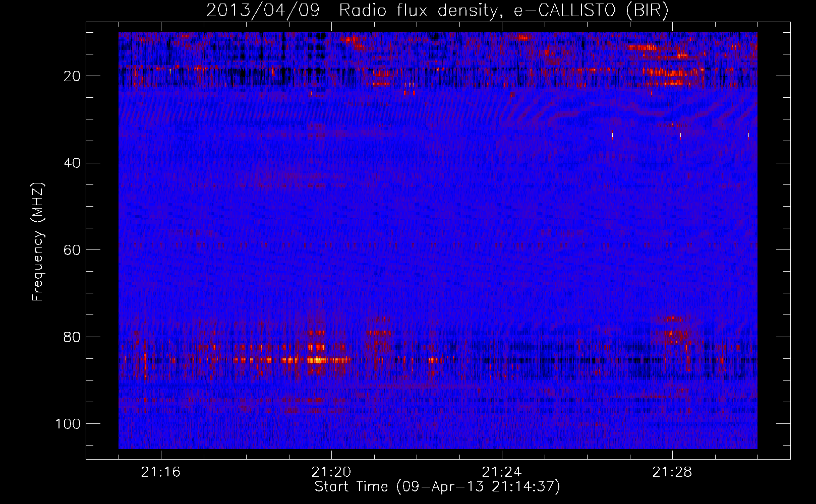Click the 100 MHz frequency tick label
This screenshot has height=504, width=816.
pyautogui.click(x=69, y=424)
